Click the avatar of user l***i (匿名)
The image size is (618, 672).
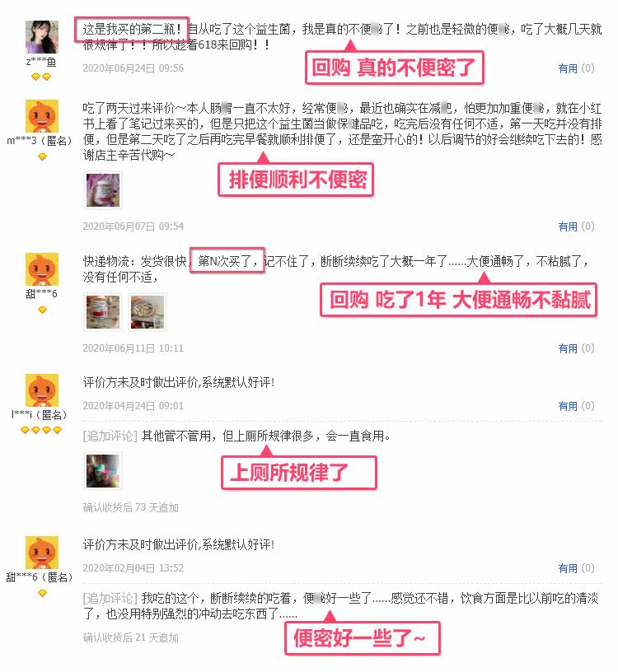coord(41,390)
